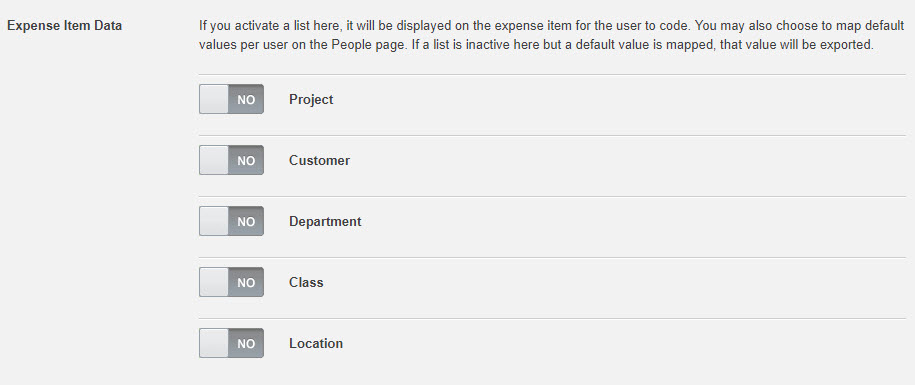The width and height of the screenshot is (915, 385).
Task: Click the white handle of the Project switch
Action: 214,99
